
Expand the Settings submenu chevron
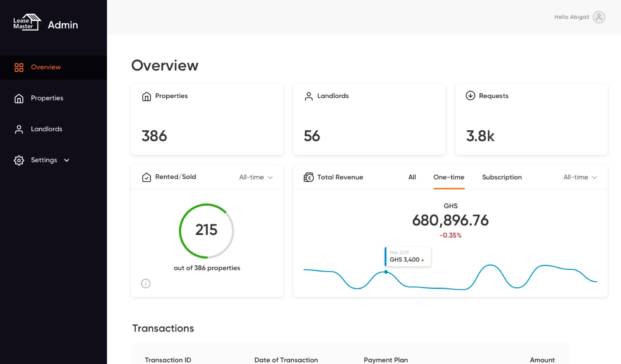click(67, 160)
